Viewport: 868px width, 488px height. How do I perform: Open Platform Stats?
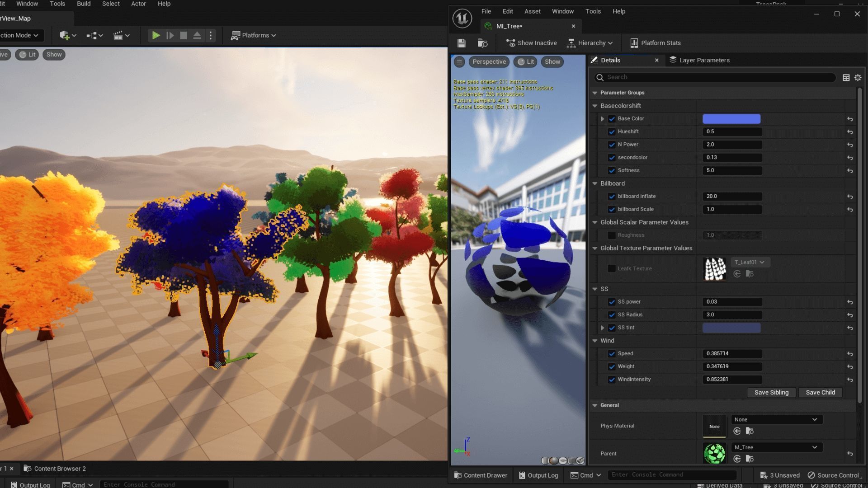(655, 43)
